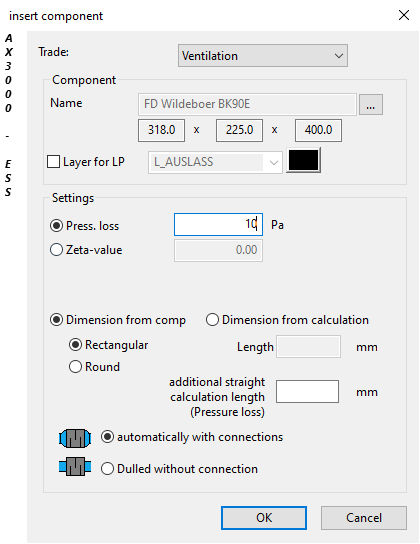Click the additional straight calculation length field

click(x=307, y=392)
